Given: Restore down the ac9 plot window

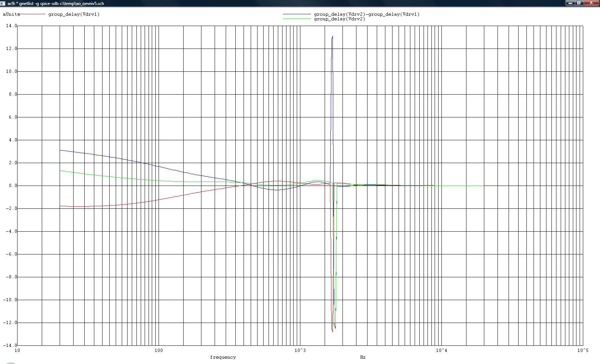Looking at the screenshot, I should [579, 3].
